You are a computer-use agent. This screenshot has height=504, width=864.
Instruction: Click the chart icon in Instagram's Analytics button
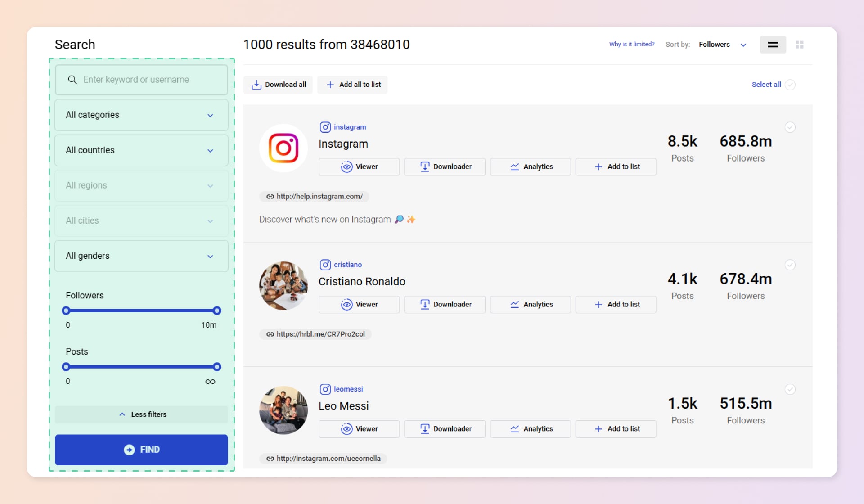tap(515, 167)
